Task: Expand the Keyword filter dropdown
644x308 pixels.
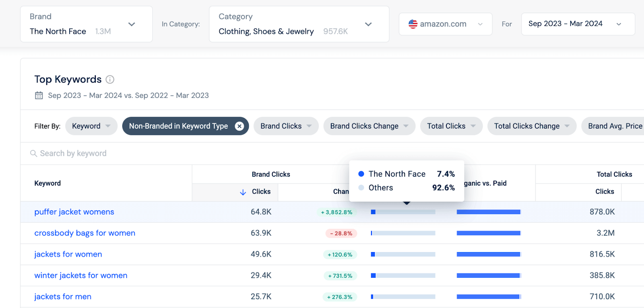Action: coord(91,126)
